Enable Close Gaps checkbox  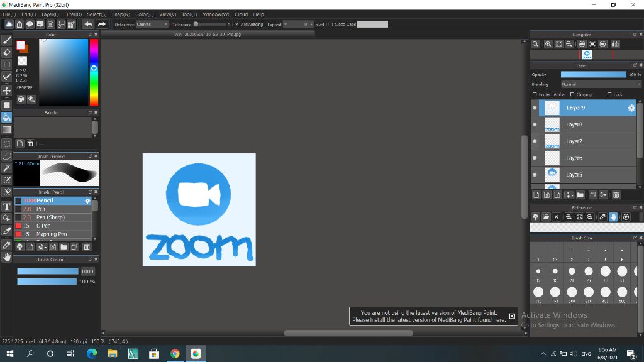pos(330,25)
